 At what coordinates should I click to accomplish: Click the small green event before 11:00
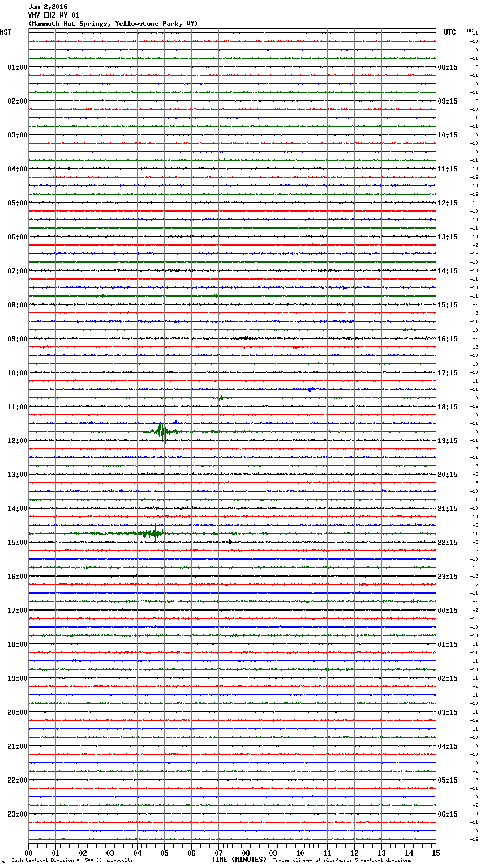221,398
